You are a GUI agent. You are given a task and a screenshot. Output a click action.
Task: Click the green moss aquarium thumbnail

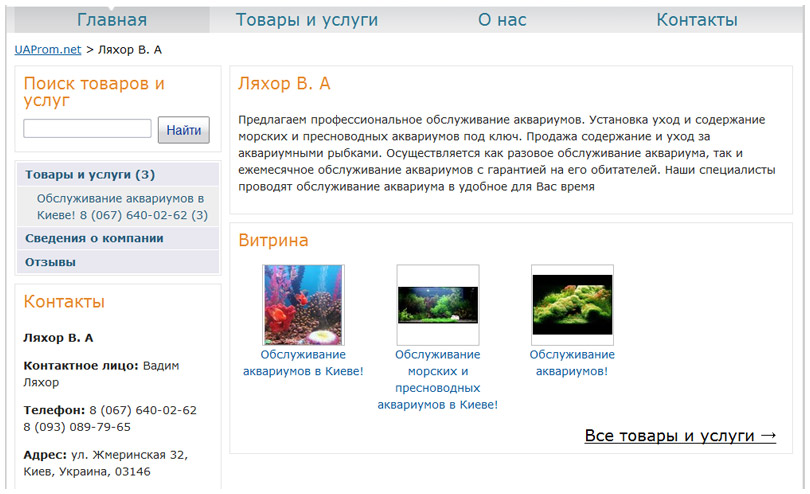point(572,305)
